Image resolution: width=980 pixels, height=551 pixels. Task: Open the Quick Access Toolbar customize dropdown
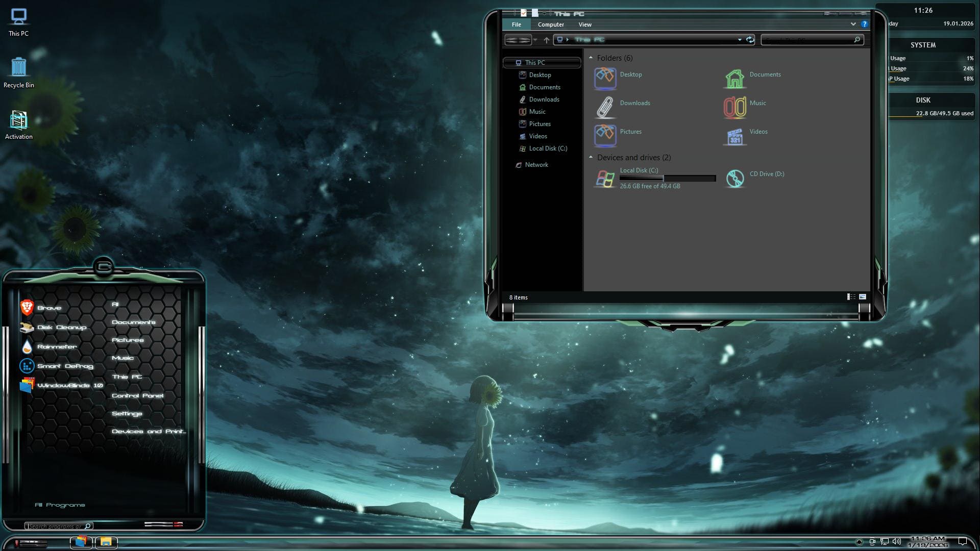[545, 13]
